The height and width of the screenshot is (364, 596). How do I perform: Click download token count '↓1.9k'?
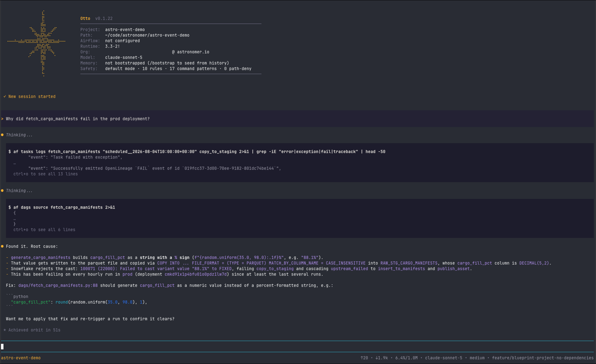[x=382, y=358]
